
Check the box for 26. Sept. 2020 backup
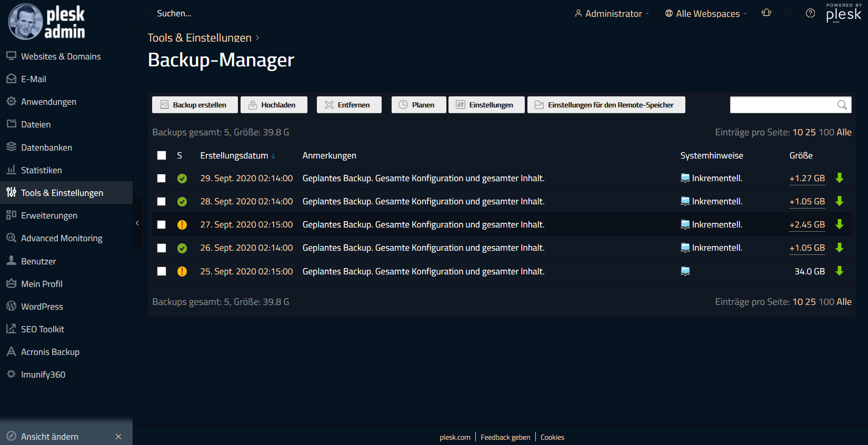click(162, 248)
